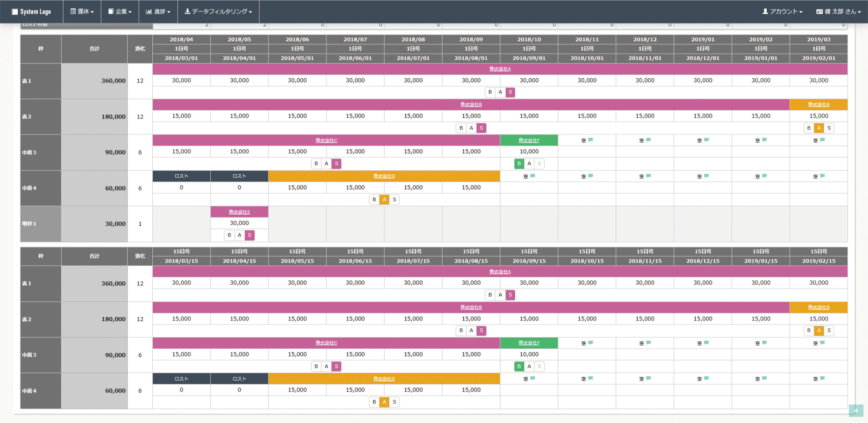
Task: Open the 進捗 menu
Action: (x=158, y=11)
